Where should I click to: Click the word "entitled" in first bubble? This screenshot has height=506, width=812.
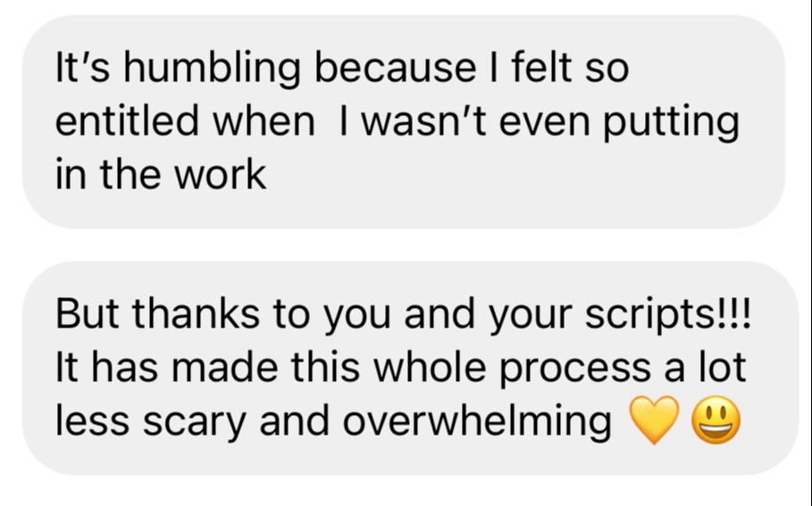(x=127, y=121)
